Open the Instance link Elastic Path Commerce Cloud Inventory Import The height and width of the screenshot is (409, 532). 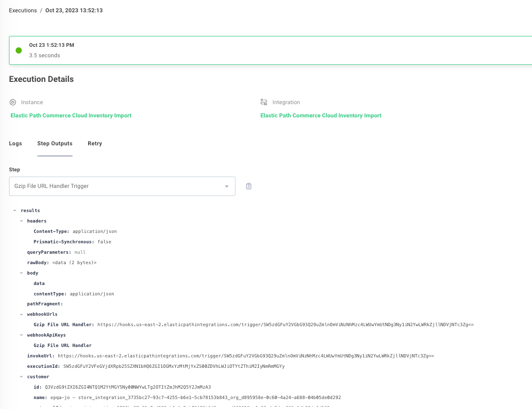point(71,116)
